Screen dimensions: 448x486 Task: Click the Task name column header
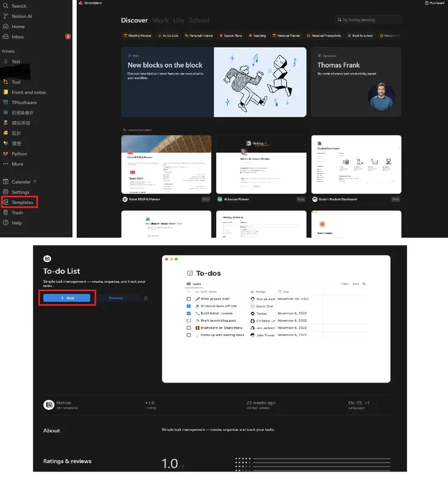point(206,292)
